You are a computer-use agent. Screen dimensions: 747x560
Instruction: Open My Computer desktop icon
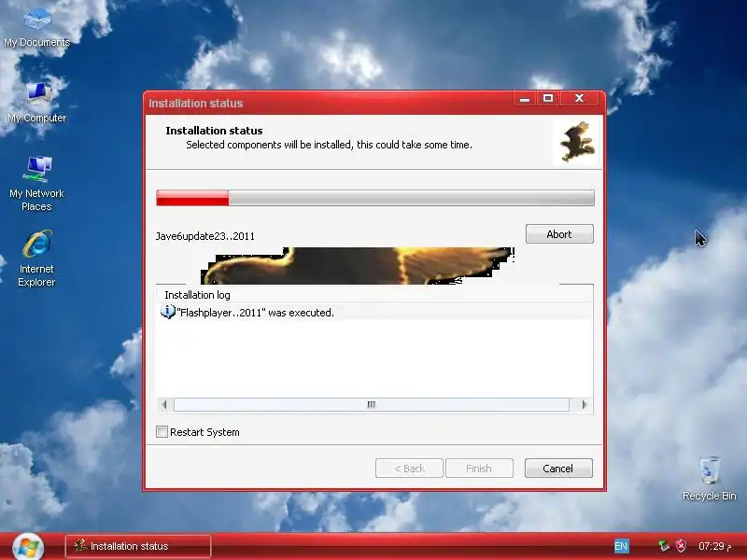pyautogui.click(x=36, y=103)
